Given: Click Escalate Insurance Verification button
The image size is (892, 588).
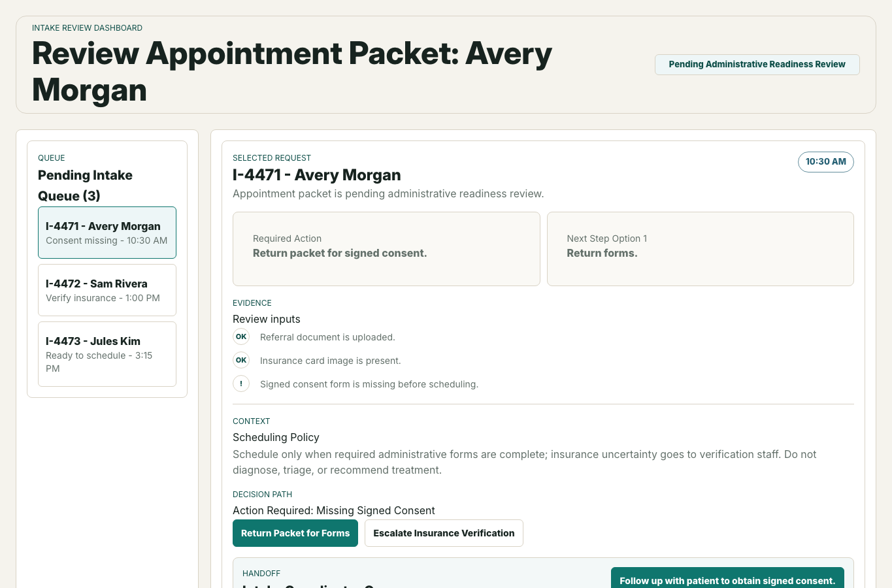Looking at the screenshot, I should coord(444,533).
